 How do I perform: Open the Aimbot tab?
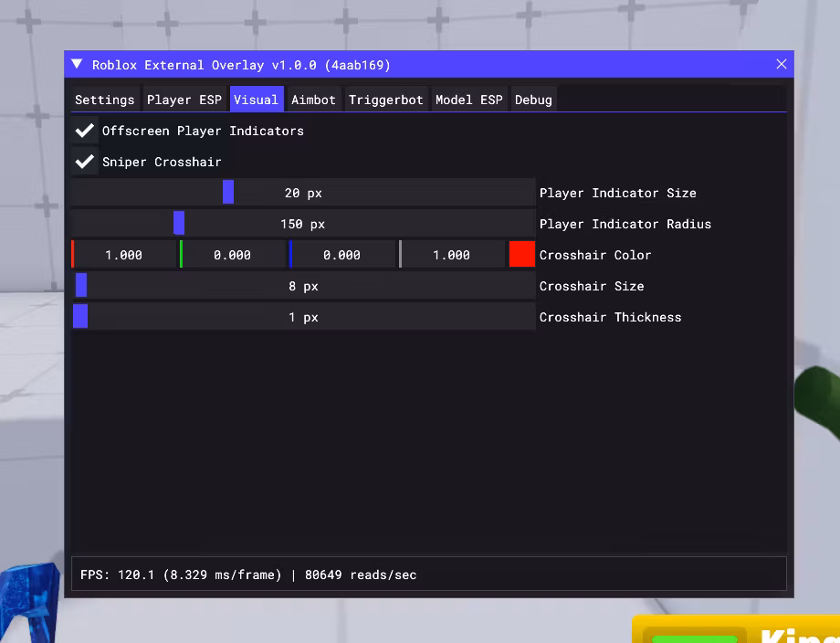coord(313,100)
